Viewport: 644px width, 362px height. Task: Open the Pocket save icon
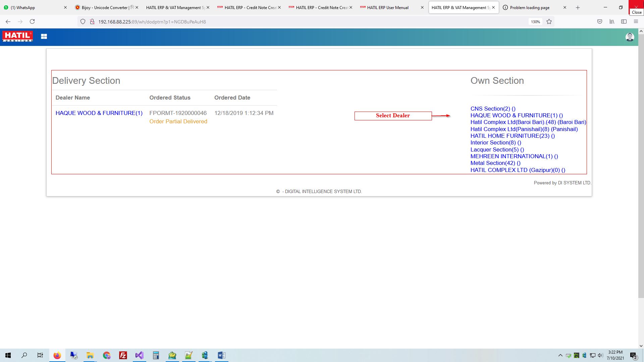[x=600, y=21]
